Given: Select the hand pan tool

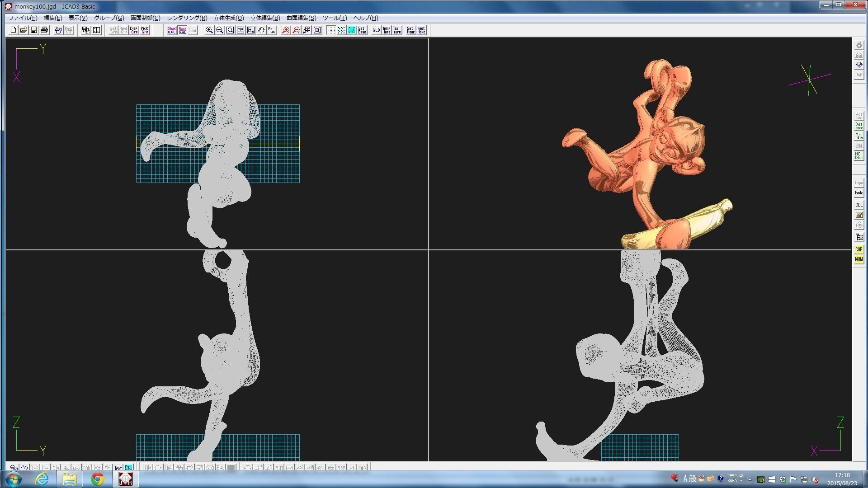Looking at the screenshot, I should pyautogui.click(x=261, y=30).
